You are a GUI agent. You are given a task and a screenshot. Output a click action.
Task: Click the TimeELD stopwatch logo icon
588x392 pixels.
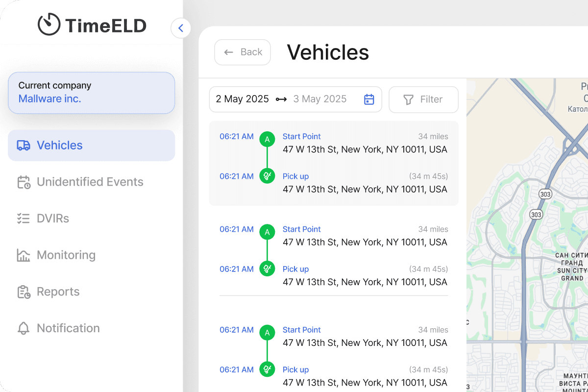(x=49, y=24)
